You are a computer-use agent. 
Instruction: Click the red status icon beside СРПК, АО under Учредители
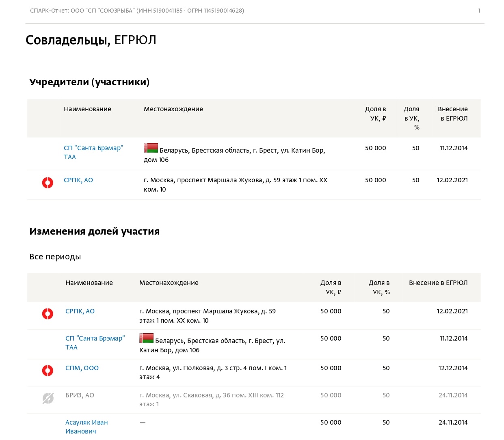[48, 183]
